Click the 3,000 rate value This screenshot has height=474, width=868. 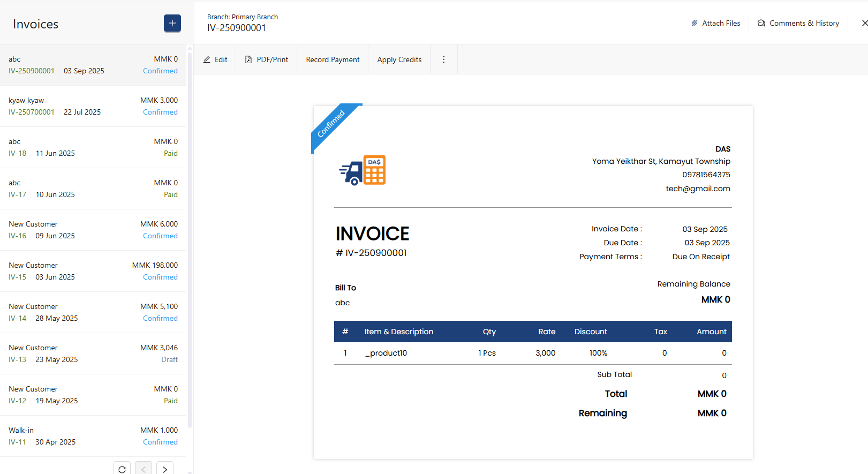point(545,353)
